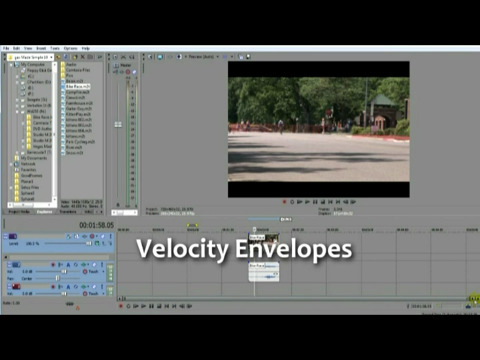480x360 pixels.
Task: Open the Split Screen View dropdown arrow
Action: 185,57
